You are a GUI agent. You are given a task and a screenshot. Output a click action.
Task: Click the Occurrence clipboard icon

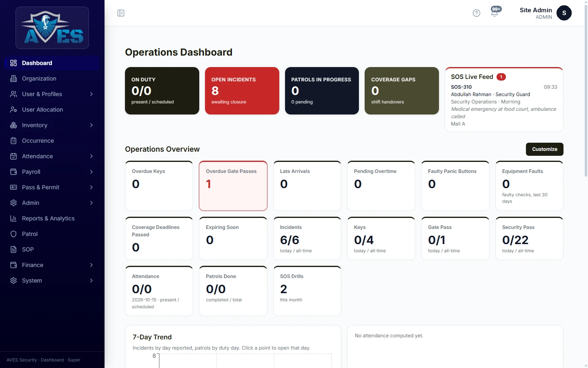coord(13,141)
